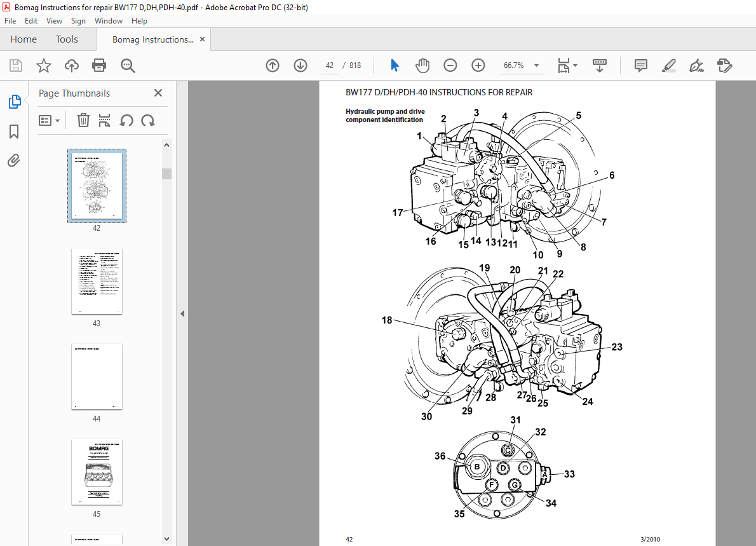756x546 pixels.
Task: Click the page header text 'BW177 D/DH/PDH-40 INSTRUCTIONS FOR REPAIR'
Action: [439, 92]
